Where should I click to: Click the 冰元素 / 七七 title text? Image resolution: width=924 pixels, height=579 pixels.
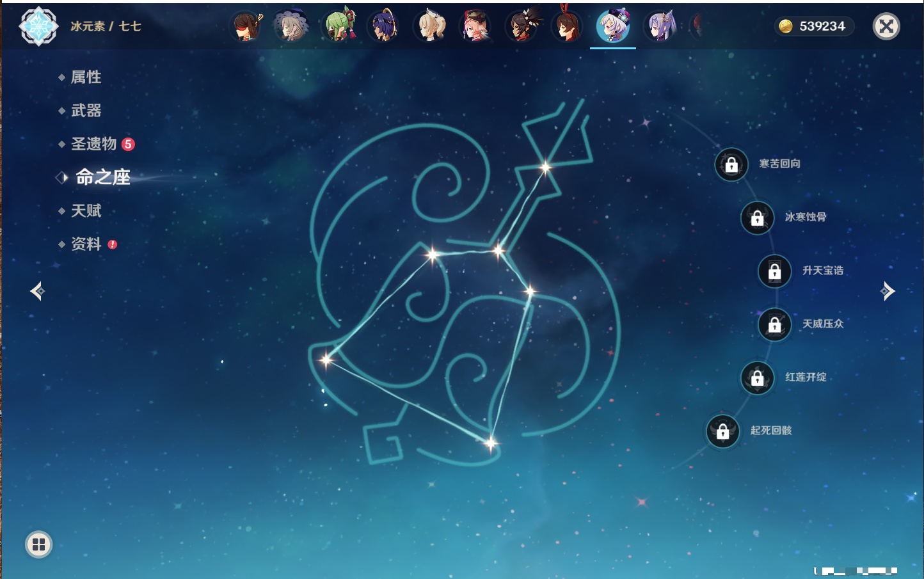click(106, 26)
